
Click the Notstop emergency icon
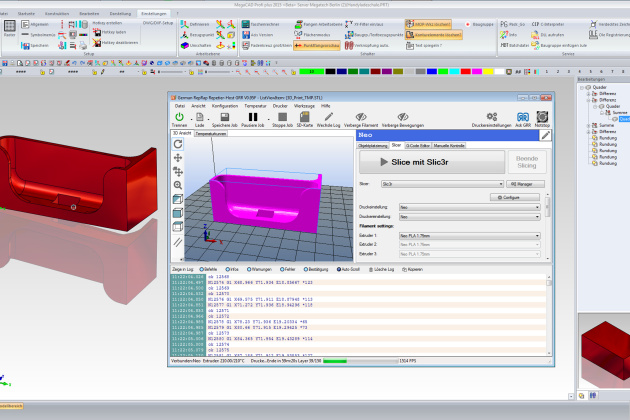click(x=542, y=117)
